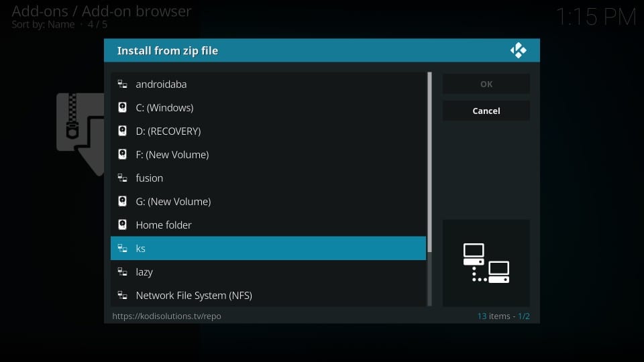
Task: Open Network File System (NFS) entry
Action: tap(268, 295)
